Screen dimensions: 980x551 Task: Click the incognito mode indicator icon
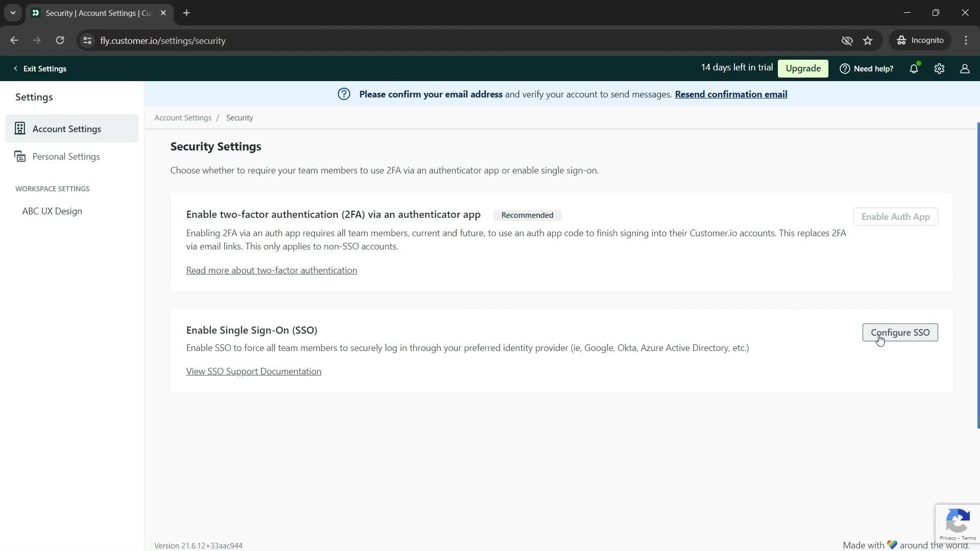902,40
